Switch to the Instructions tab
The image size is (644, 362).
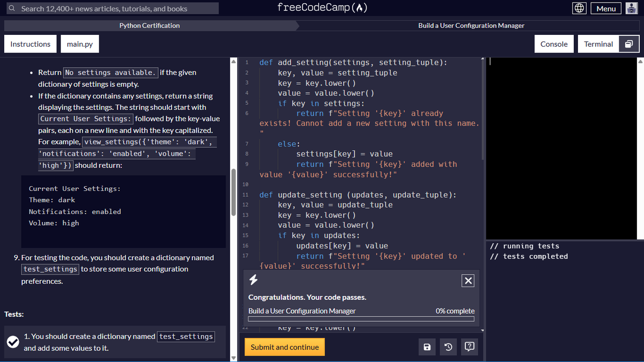point(30,44)
